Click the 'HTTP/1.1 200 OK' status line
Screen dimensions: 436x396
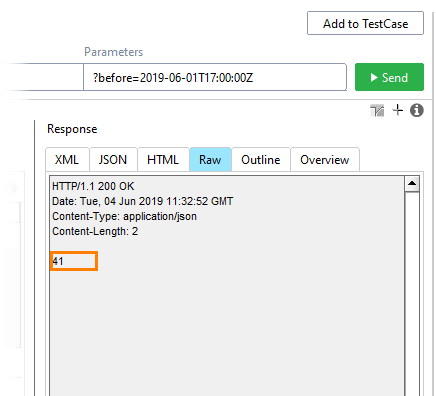coord(93,186)
